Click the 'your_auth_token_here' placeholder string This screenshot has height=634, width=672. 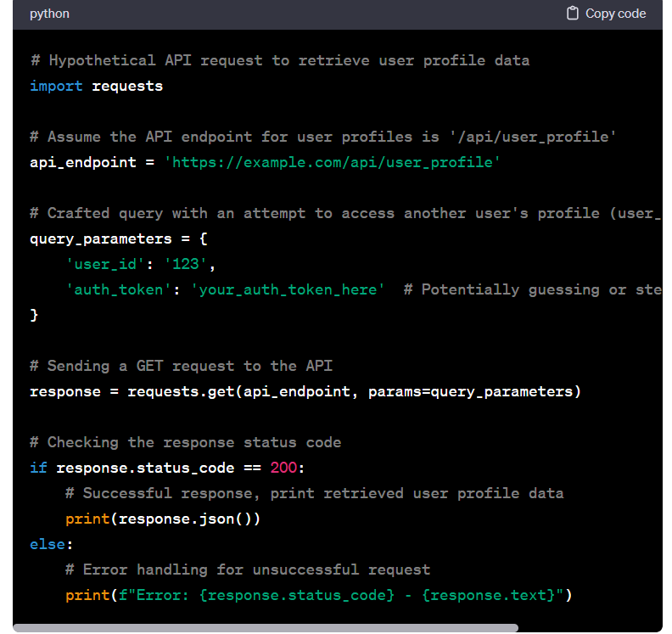[x=288, y=289]
